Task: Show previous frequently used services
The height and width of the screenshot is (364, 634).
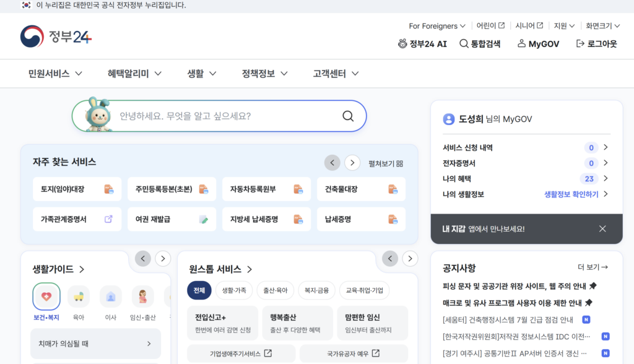Action: [332, 163]
